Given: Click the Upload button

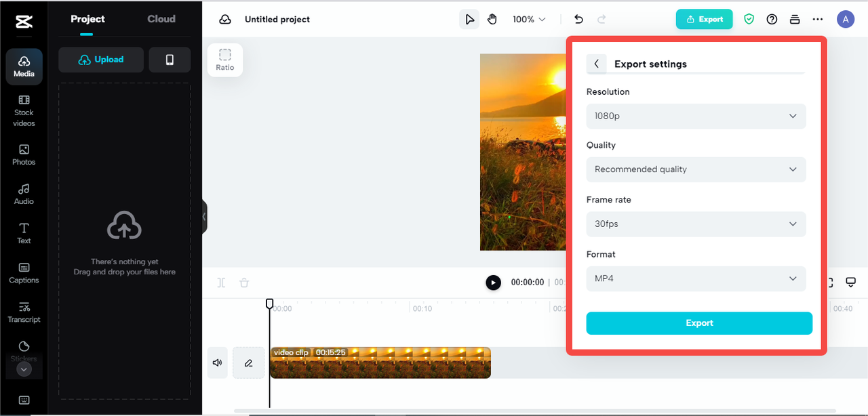Looking at the screenshot, I should click(101, 60).
